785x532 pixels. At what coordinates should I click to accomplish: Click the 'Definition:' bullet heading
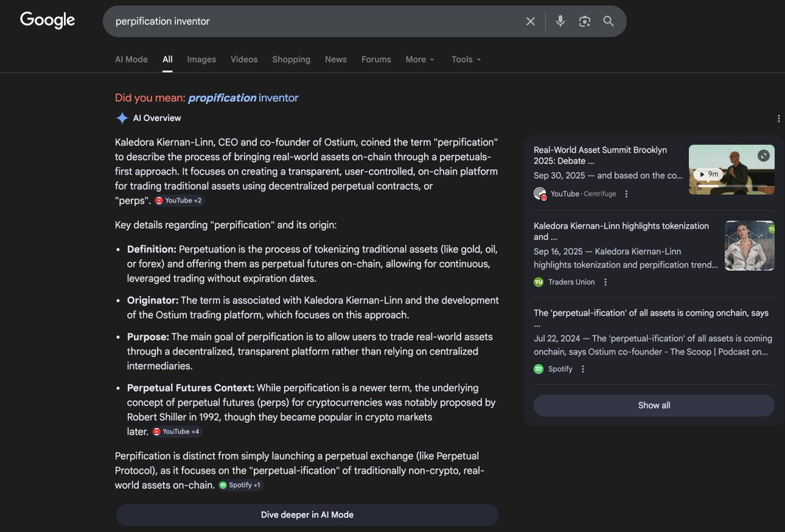tap(152, 250)
